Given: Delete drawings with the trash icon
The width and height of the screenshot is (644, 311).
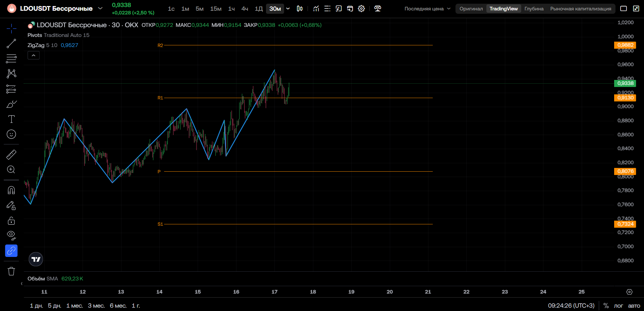Looking at the screenshot, I should (x=11, y=271).
